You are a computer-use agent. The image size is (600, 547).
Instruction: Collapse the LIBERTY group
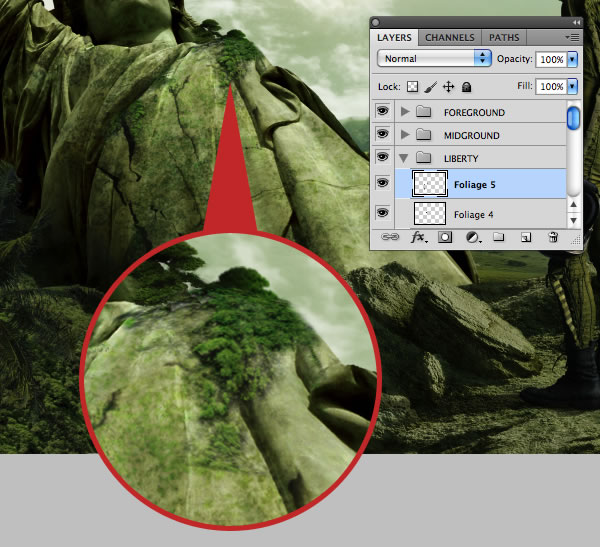tap(404, 158)
